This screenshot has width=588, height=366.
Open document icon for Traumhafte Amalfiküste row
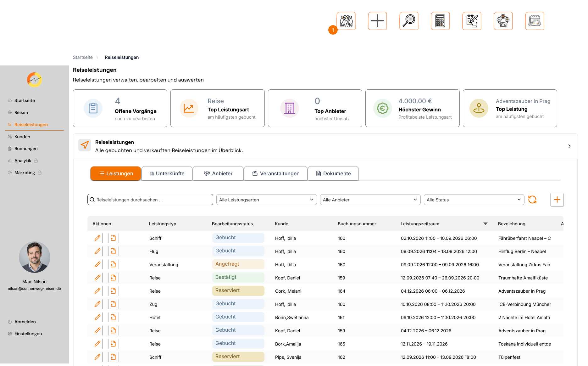(x=113, y=278)
